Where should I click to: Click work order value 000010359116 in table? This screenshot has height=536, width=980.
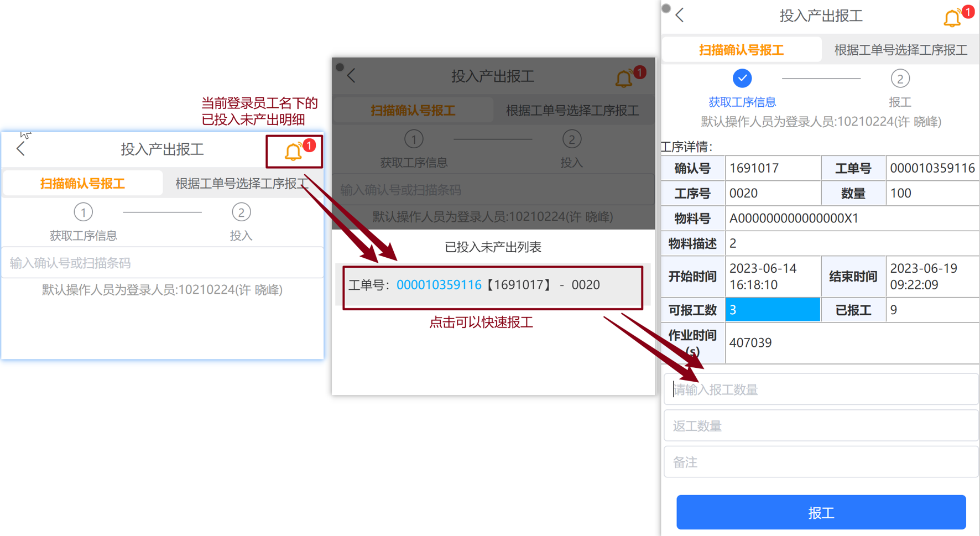pyautogui.click(x=932, y=168)
